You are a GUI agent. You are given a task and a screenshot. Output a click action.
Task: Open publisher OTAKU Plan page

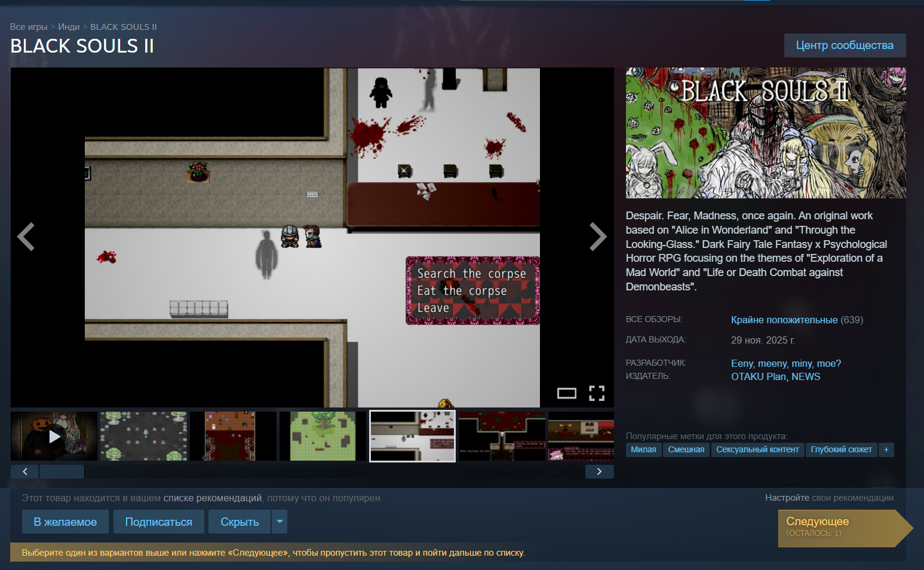[x=759, y=377]
